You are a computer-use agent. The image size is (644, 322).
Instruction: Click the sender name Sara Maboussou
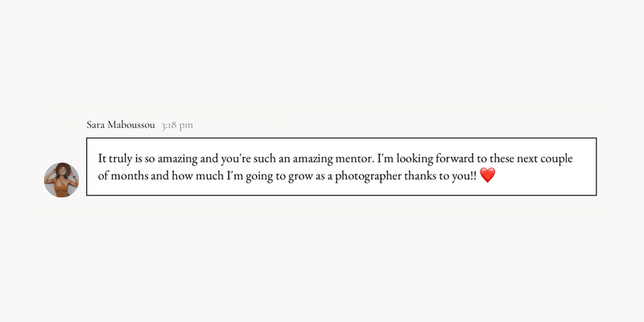[121, 125]
